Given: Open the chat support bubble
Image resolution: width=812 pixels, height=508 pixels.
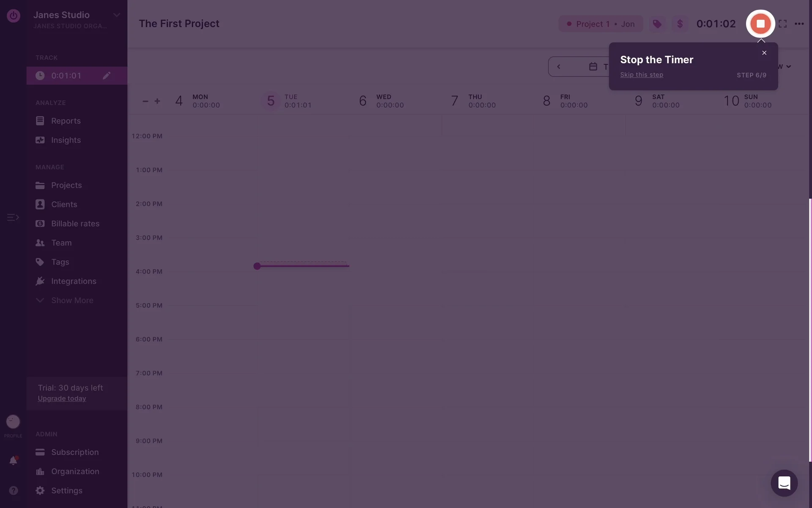Looking at the screenshot, I should 784,483.
